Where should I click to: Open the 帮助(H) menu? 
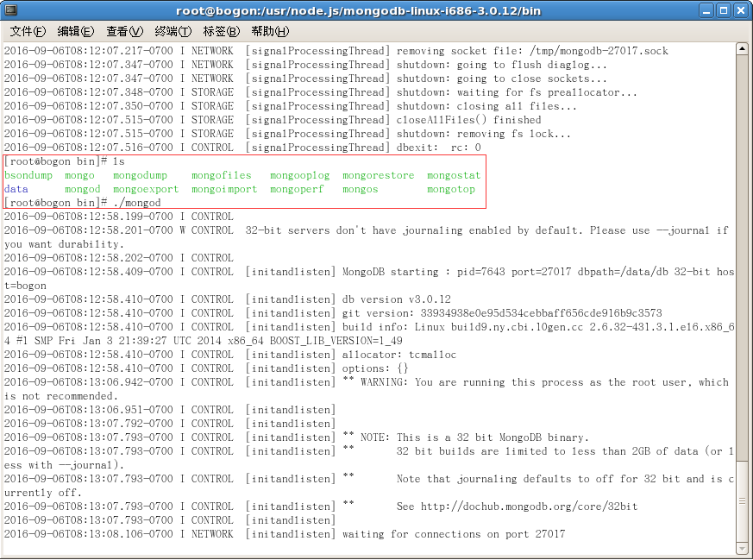point(270,31)
